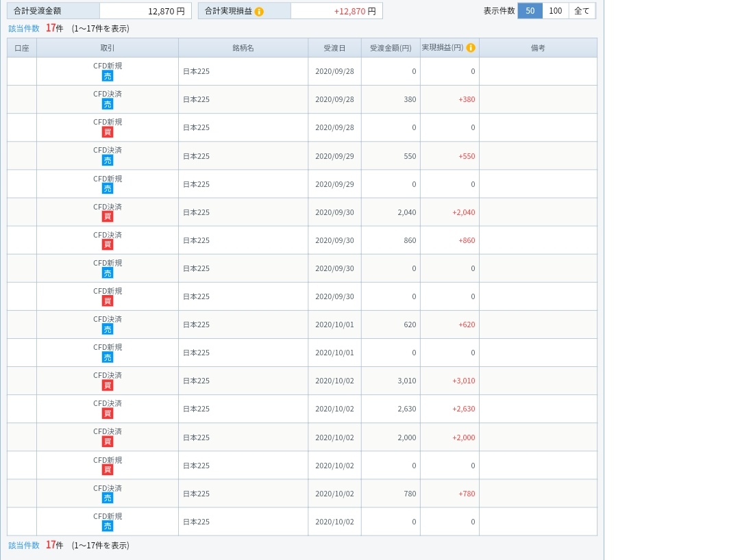Screen dimensions: 740x560
Task: Click red 買 badge in 2020/09/28 CFD新規 row
Action: pyautogui.click(x=108, y=132)
